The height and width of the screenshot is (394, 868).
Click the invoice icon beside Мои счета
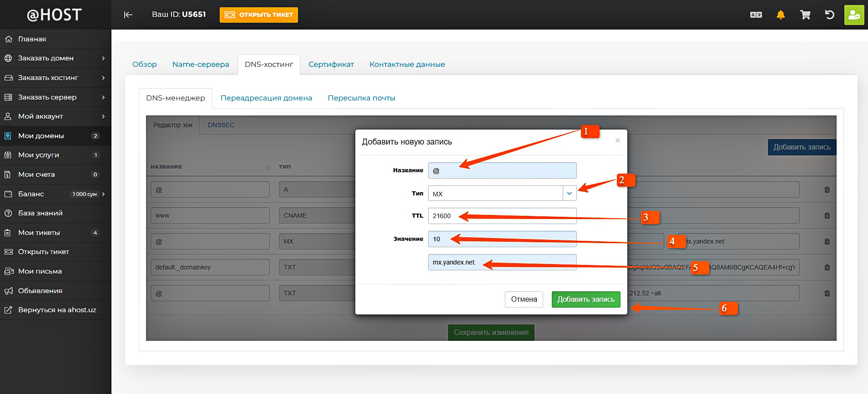coord(8,175)
